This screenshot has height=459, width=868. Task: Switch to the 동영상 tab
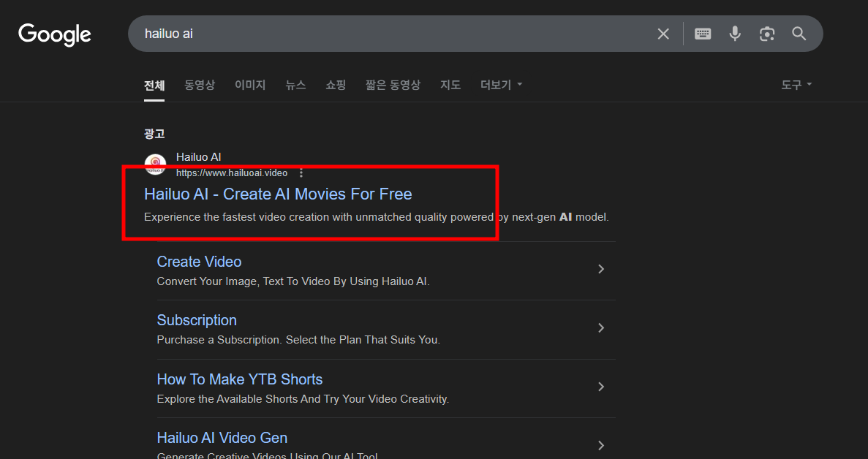click(200, 86)
